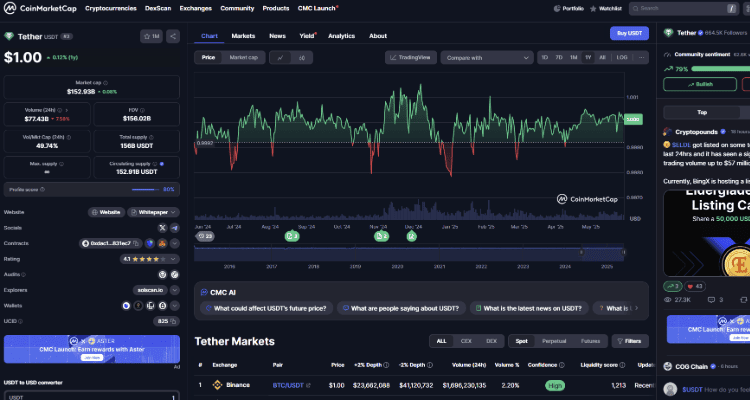Expand more contracts chevron

(x=175, y=244)
